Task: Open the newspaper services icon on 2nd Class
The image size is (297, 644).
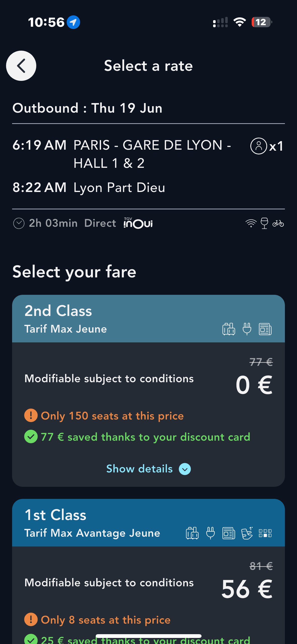Action: click(265, 329)
